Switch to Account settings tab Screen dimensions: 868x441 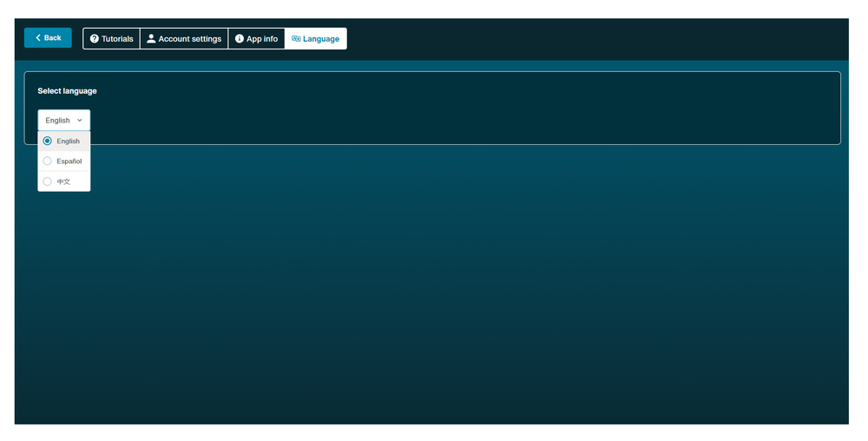[x=184, y=39]
